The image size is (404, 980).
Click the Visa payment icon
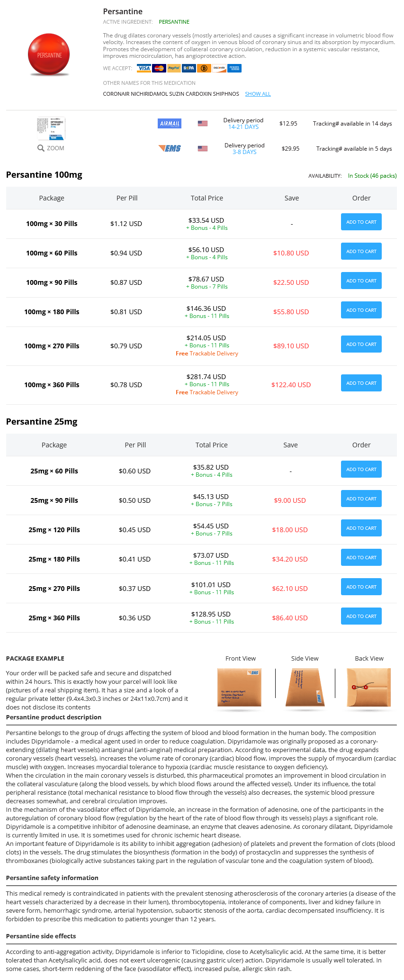click(x=144, y=68)
